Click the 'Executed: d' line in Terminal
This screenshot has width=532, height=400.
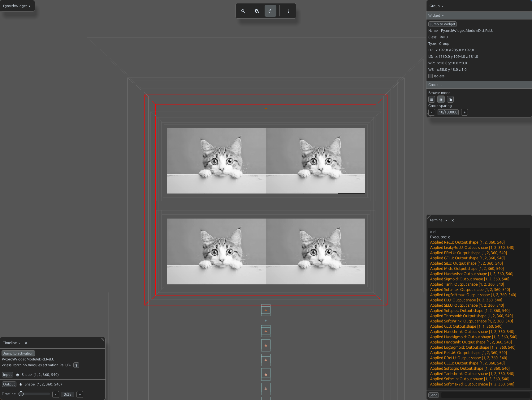click(x=440, y=237)
